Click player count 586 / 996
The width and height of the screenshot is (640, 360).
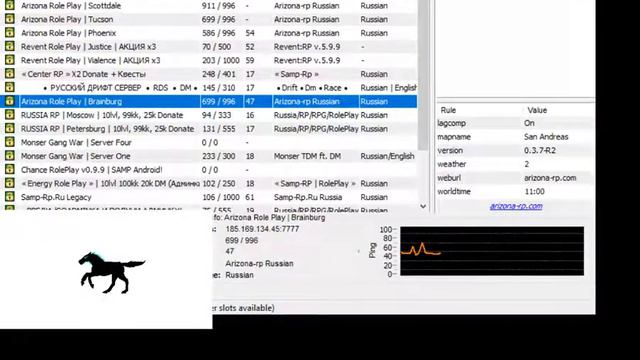pos(218,33)
